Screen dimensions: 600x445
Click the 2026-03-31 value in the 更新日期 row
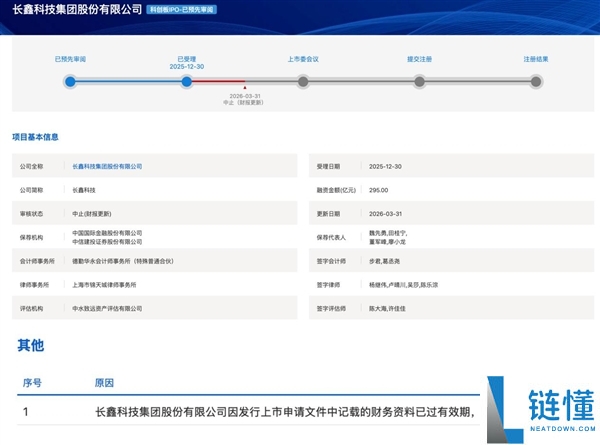tap(385, 214)
